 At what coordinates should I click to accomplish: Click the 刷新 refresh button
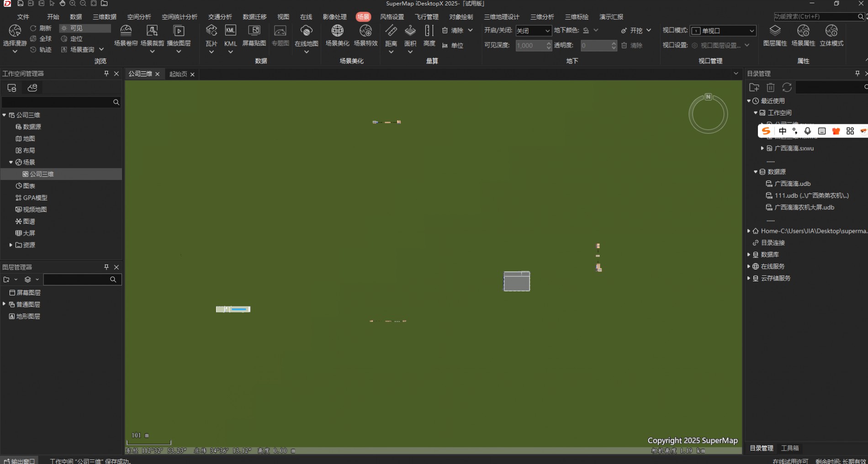(41, 28)
